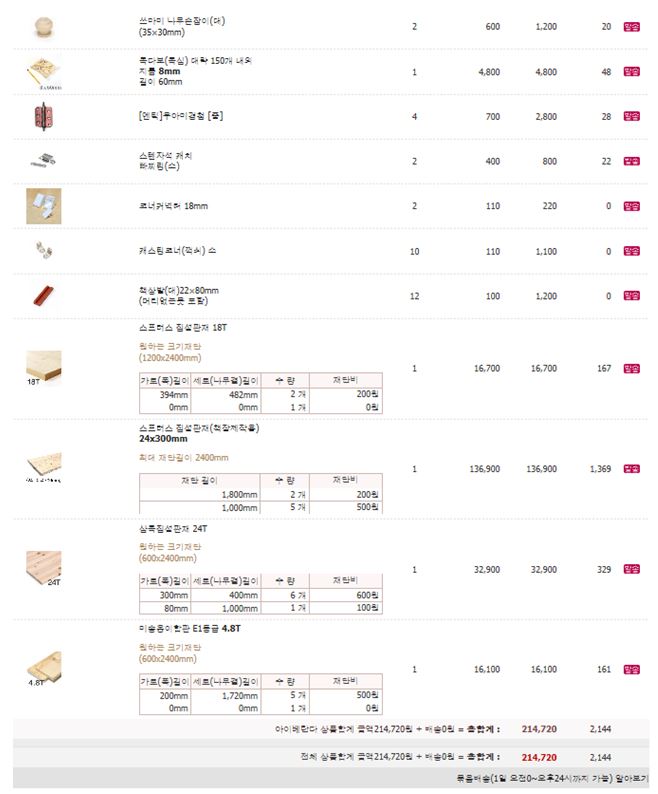Viewport: 658px width, 794px height.
Task: Click pink badge on the 600 won knob row
Action: point(632,27)
